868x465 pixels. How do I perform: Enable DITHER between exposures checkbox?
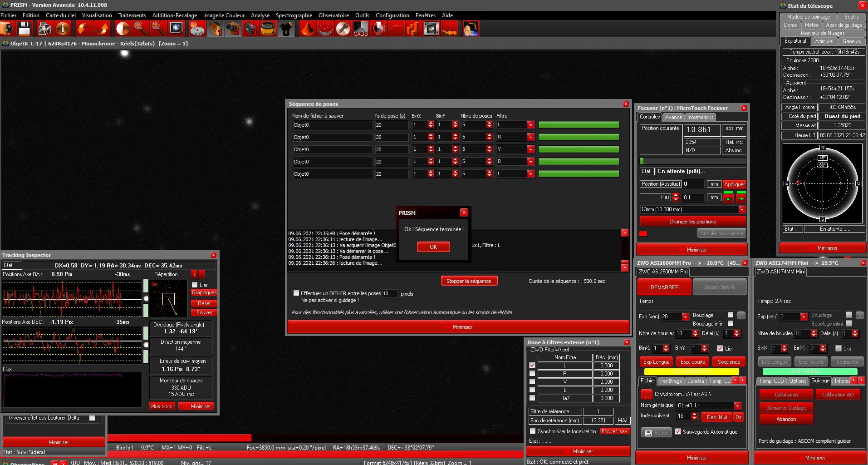coord(296,293)
